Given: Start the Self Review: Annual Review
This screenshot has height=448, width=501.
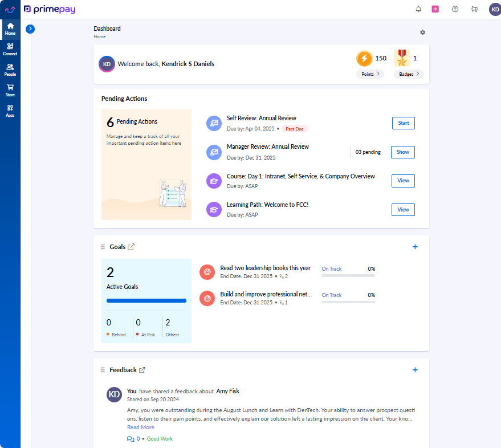Looking at the screenshot, I should pyautogui.click(x=403, y=123).
